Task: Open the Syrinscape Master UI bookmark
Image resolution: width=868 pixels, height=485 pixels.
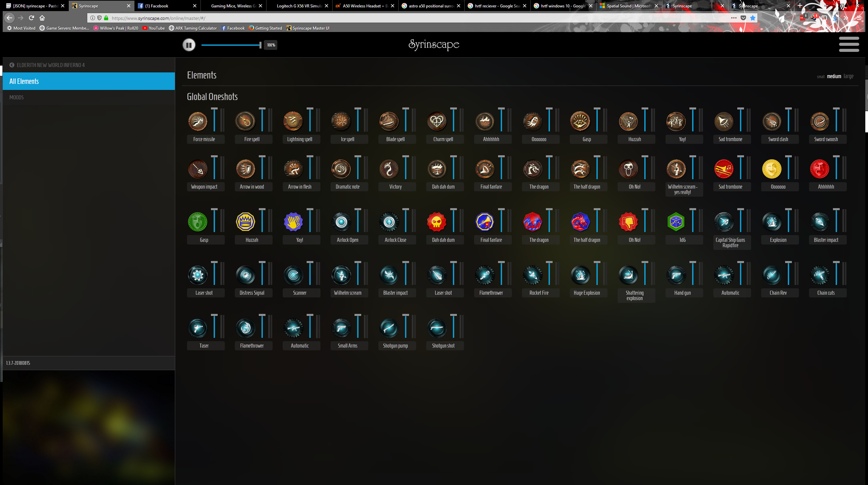Action: coord(308,28)
